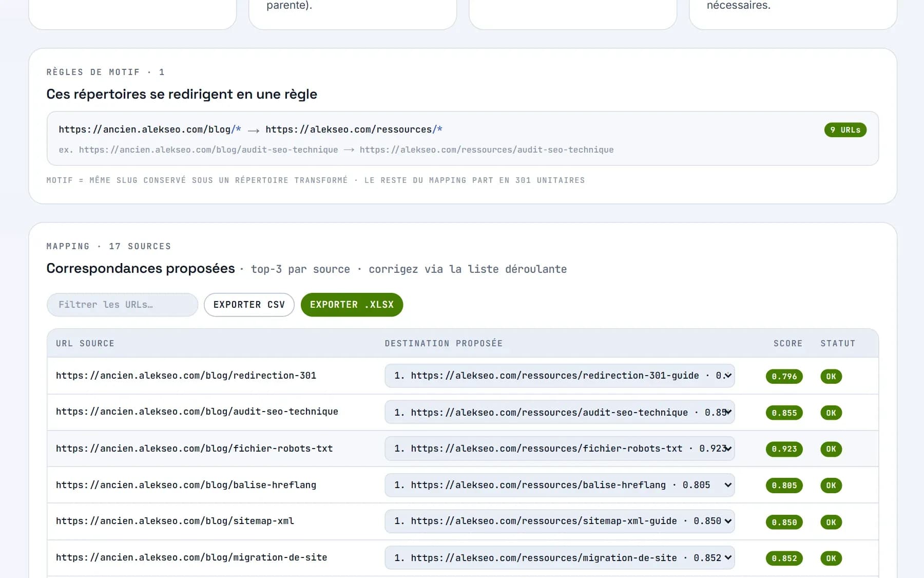Image resolution: width=924 pixels, height=578 pixels.
Task: Select source URL ancien.alekseo.com/blog/sitemap-xml
Action: click(x=175, y=521)
